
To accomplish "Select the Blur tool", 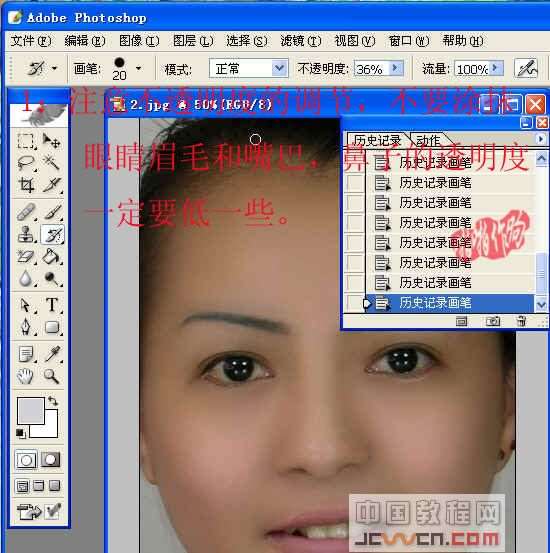I will (x=26, y=278).
